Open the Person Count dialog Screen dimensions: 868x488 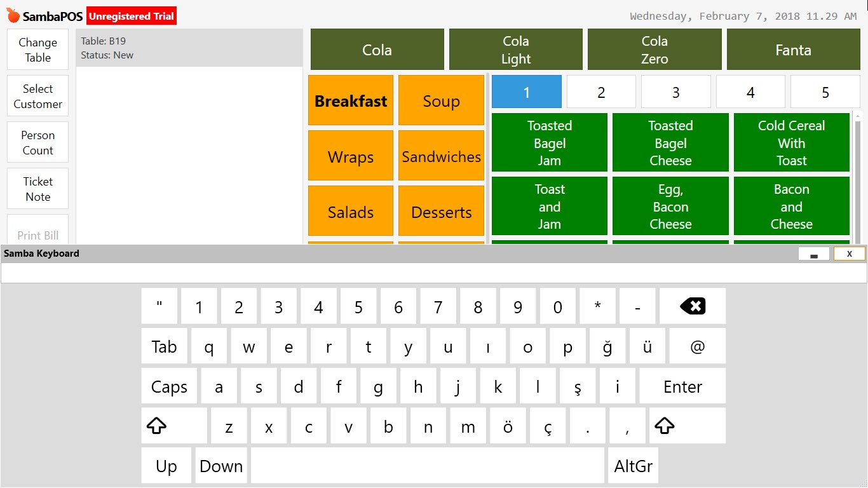tap(37, 142)
